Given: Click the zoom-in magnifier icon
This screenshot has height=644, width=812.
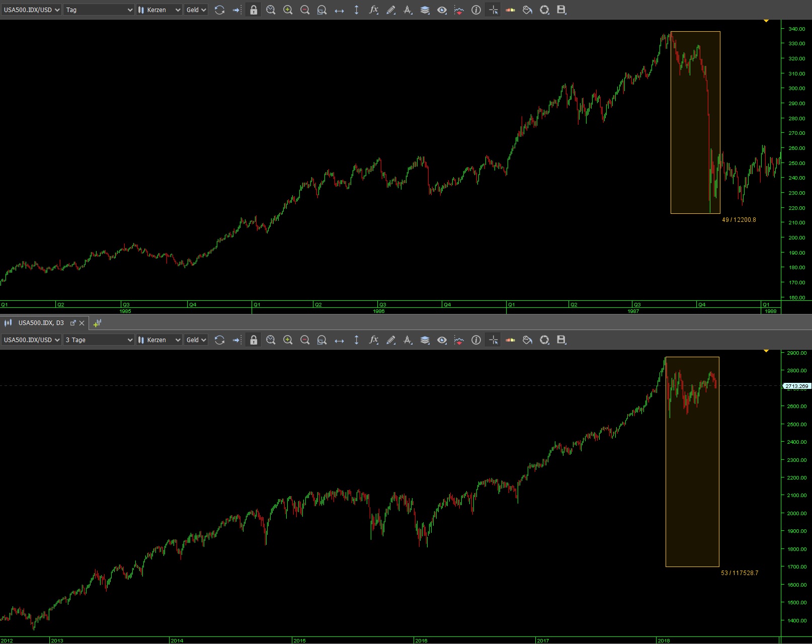Looking at the screenshot, I should (x=288, y=10).
